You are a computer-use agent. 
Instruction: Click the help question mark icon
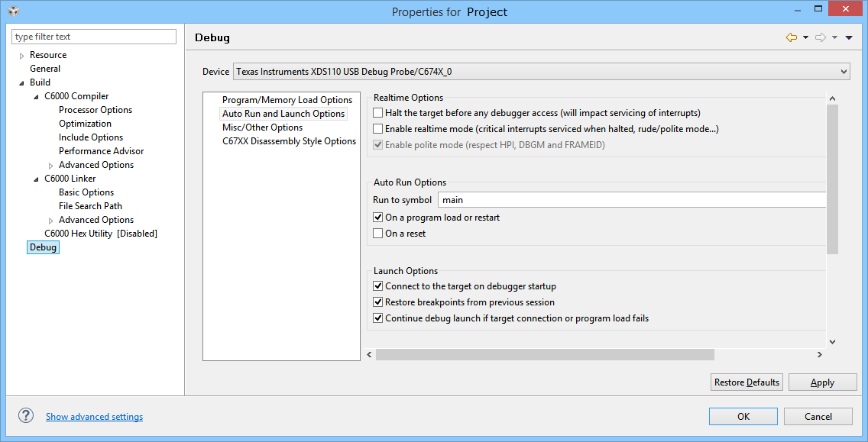pyautogui.click(x=26, y=415)
